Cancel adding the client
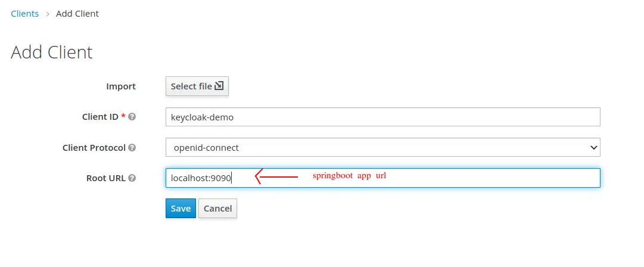The image size is (644, 267). 217,208
